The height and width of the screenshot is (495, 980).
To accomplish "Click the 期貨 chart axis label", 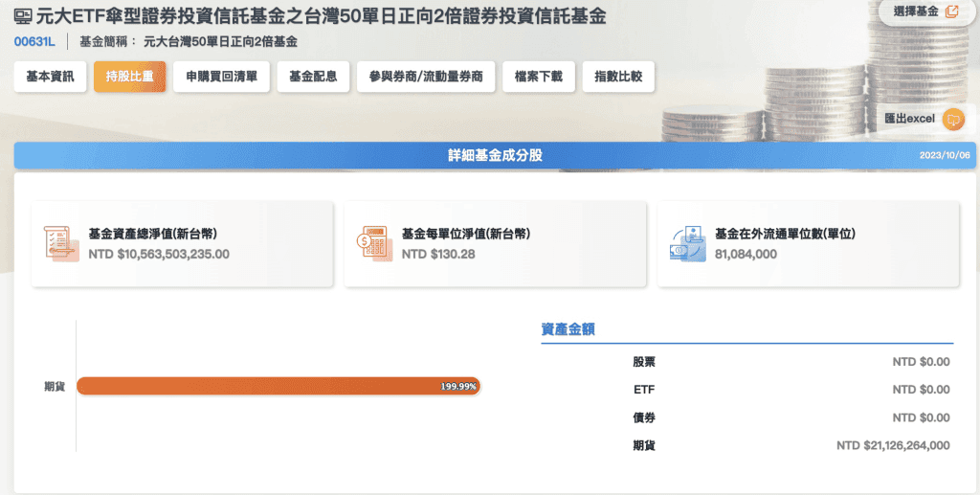I will tap(55, 387).
